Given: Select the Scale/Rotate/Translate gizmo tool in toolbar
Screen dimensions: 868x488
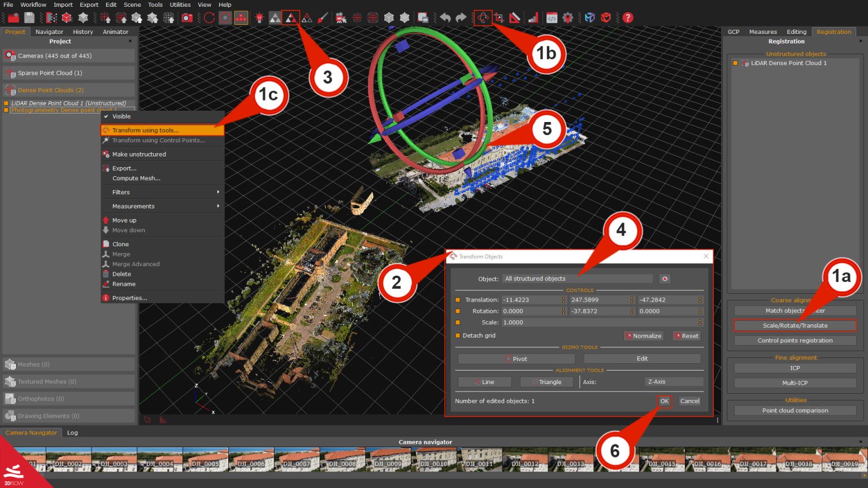Looking at the screenshot, I should 483,18.
